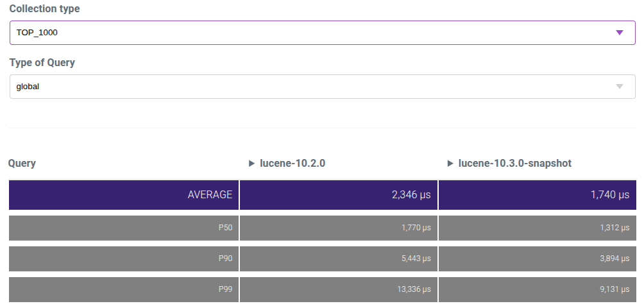
Task: Click the 13,336 µs P99 cell
Action: click(x=339, y=289)
